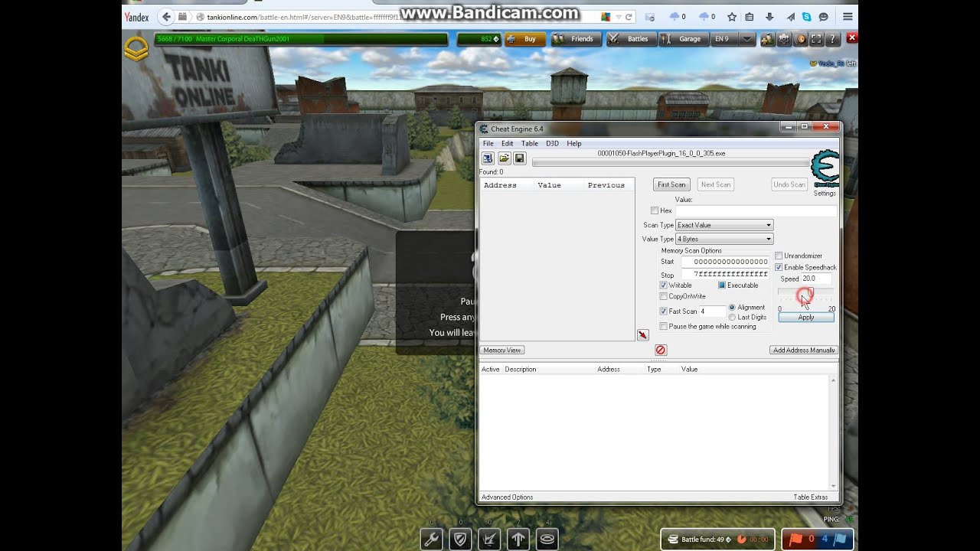Click the Skype extension icon in browser
Image resolution: width=980 pixels, height=551 pixels.
tap(807, 17)
